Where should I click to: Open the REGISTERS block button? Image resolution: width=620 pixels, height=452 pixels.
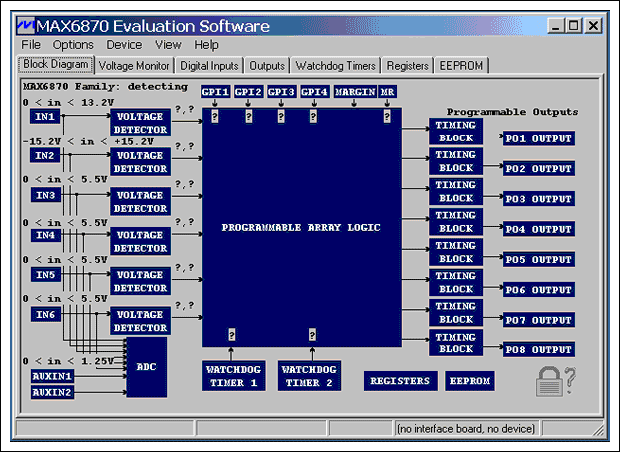point(400,381)
